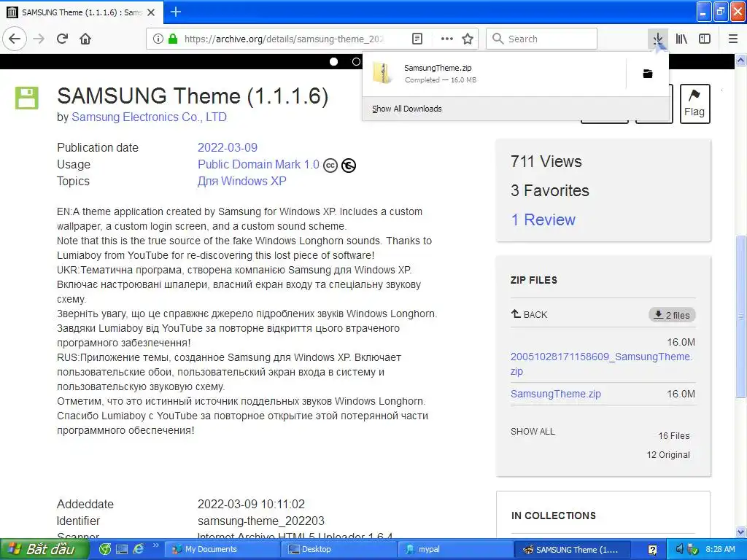Click the archive.org URL address field
This screenshot has width=747, height=560.
click(x=284, y=39)
